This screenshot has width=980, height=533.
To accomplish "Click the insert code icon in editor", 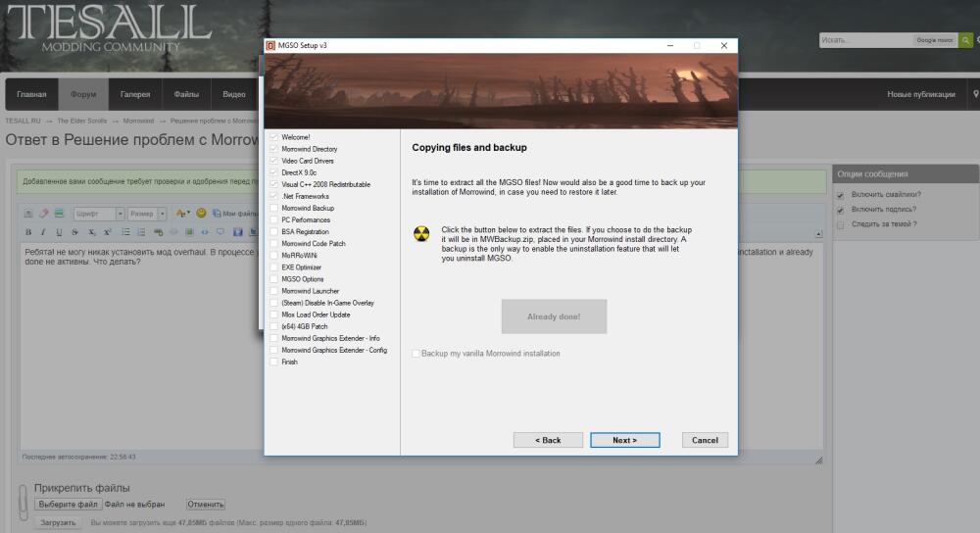I will pyautogui.click(x=205, y=232).
